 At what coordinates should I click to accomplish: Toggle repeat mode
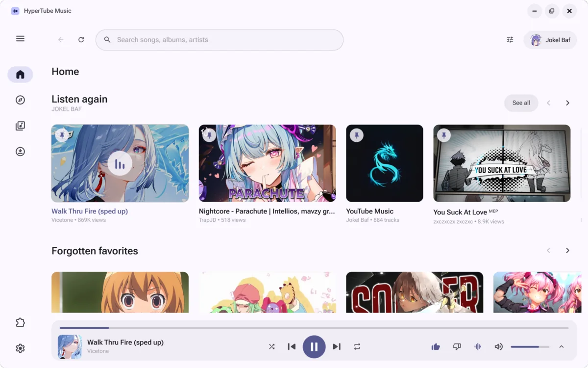[357, 347]
